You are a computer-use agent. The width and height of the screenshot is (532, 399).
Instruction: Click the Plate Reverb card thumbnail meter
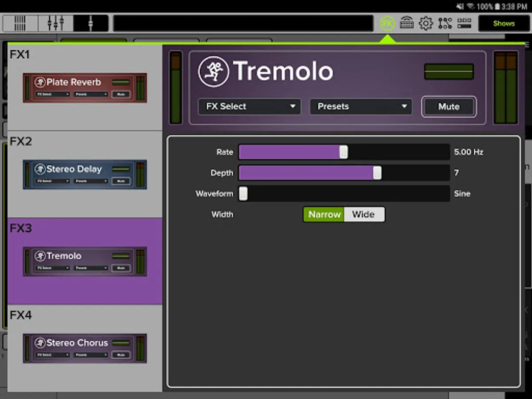pyautogui.click(x=141, y=88)
